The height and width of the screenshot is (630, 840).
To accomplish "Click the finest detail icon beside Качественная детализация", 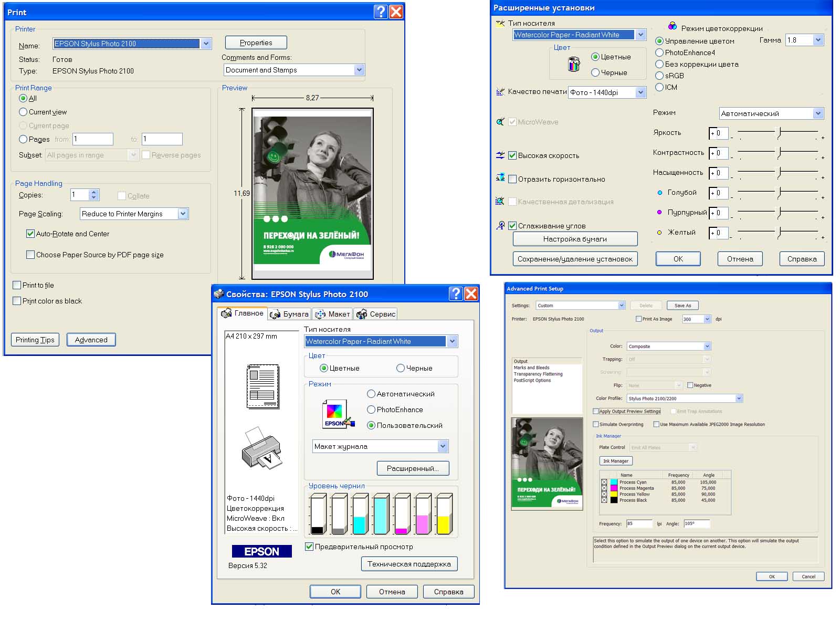I will click(x=500, y=202).
